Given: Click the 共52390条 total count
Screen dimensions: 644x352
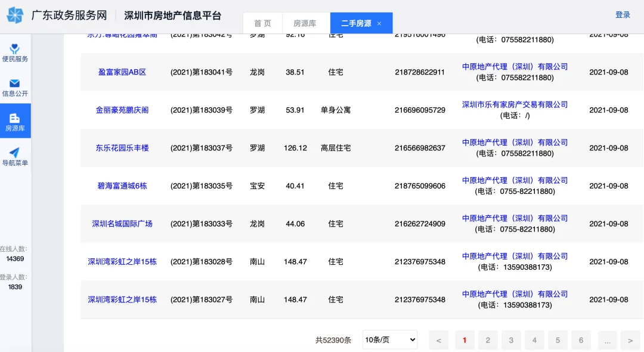Looking at the screenshot, I should pyautogui.click(x=333, y=340).
